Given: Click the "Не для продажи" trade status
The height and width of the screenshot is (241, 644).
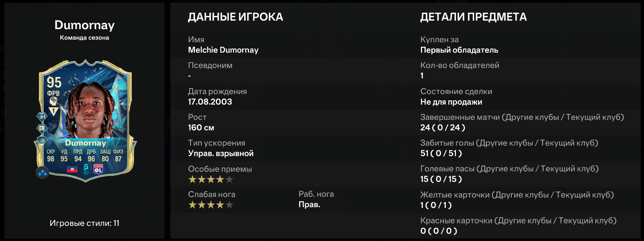Looking at the screenshot, I should pos(451,102).
